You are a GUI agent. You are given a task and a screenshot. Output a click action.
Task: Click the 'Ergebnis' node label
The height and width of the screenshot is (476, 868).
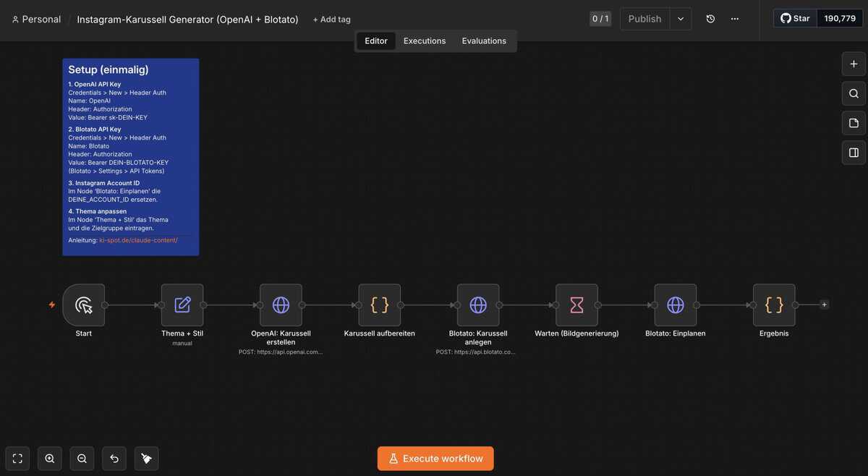click(774, 333)
